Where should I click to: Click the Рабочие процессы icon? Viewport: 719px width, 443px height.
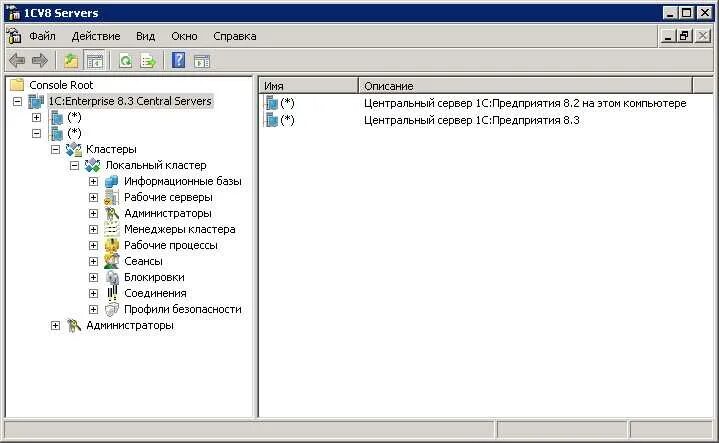pyautogui.click(x=111, y=245)
